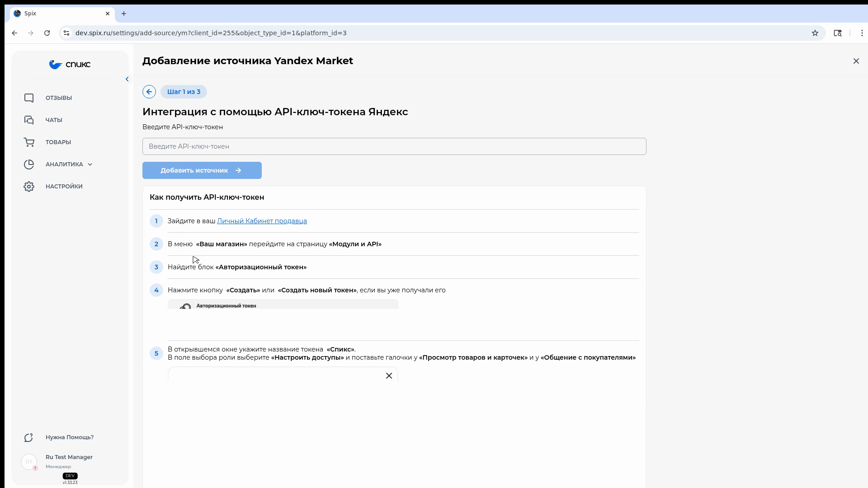Click the Авторизационный токен screenshot thumbnail
The height and width of the screenshot is (488, 868).
coord(283,304)
